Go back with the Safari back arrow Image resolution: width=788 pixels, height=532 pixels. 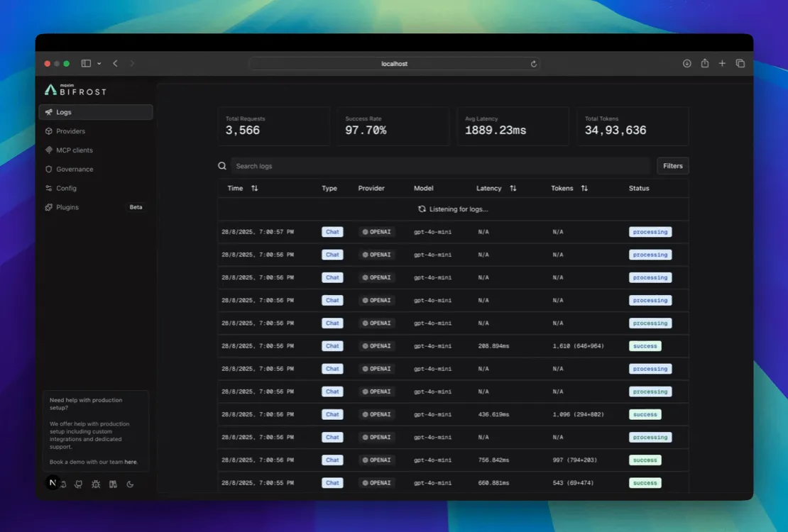[x=115, y=63]
